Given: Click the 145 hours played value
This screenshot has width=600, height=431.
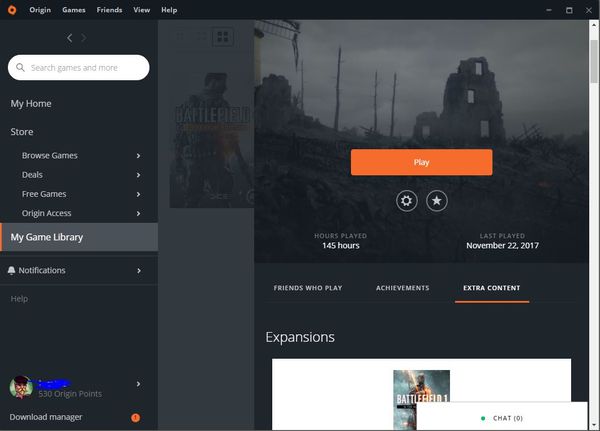Looking at the screenshot, I should [x=341, y=246].
